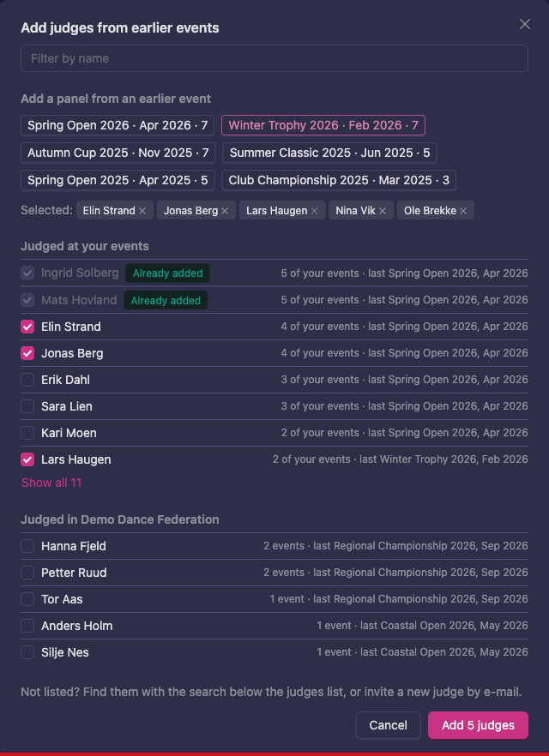Image resolution: width=549 pixels, height=756 pixels.
Task: Click Already added badge for Ingrid Solberg
Action: coord(167,273)
